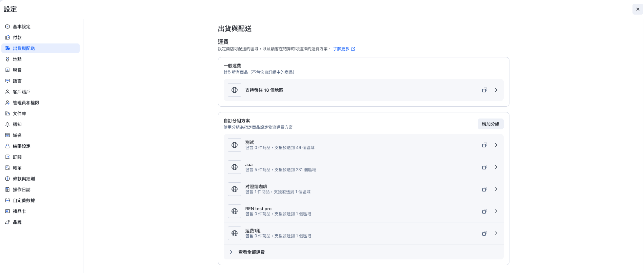Open 語言 settings menu item
The image size is (644, 273).
pos(41,81)
